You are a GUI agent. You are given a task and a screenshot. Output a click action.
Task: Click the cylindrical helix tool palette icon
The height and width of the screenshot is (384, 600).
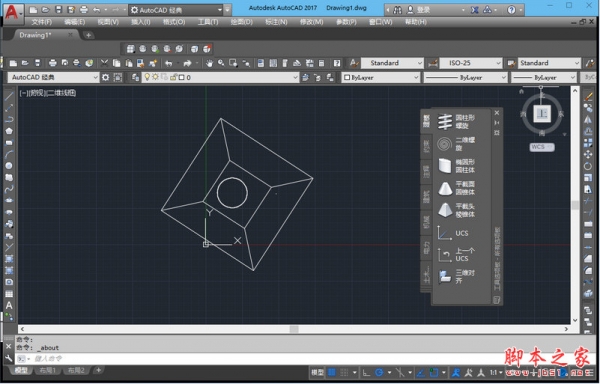(445, 122)
